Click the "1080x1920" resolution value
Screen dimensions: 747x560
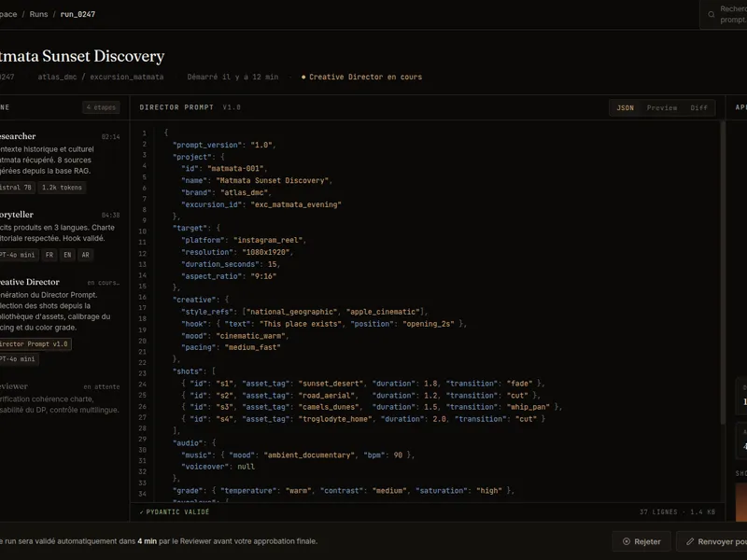point(267,252)
